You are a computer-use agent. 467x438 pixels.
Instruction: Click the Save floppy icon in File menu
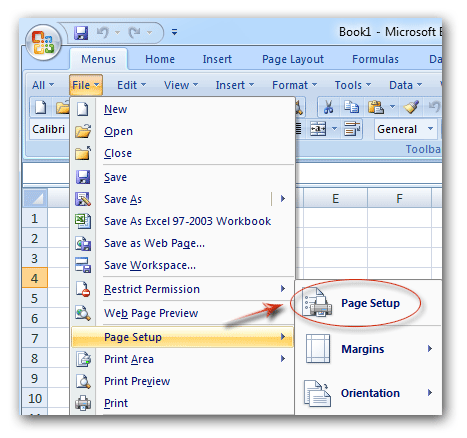pyautogui.click(x=83, y=177)
